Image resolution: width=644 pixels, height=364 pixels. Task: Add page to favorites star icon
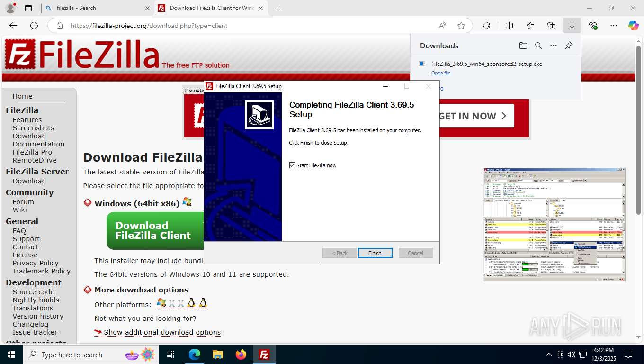coord(461,26)
